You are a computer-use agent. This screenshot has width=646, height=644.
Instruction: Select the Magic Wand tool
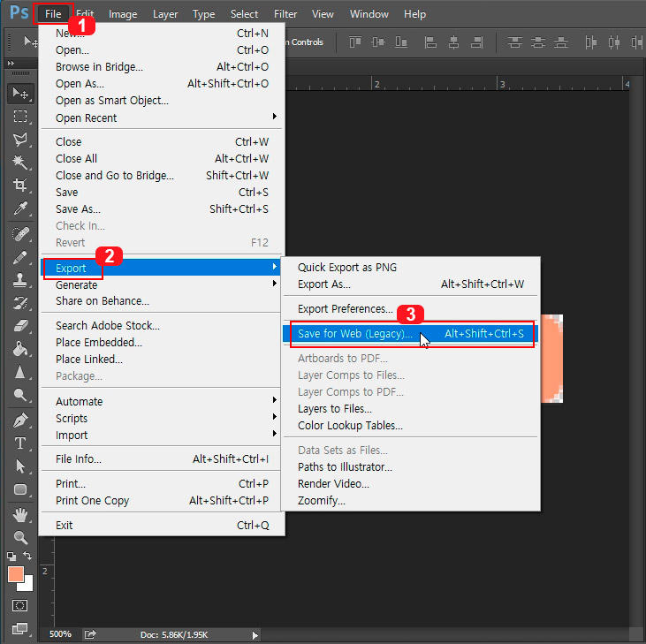point(20,162)
